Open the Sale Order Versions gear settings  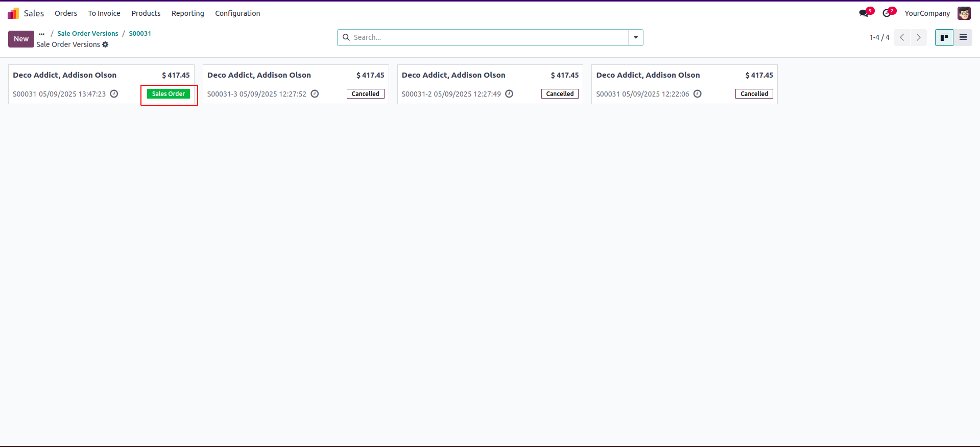(x=105, y=44)
